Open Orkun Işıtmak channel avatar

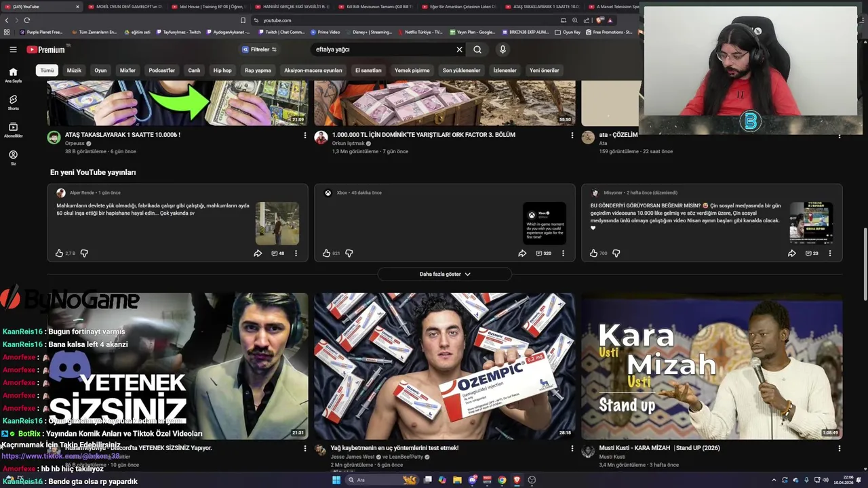[x=321, y=138]
